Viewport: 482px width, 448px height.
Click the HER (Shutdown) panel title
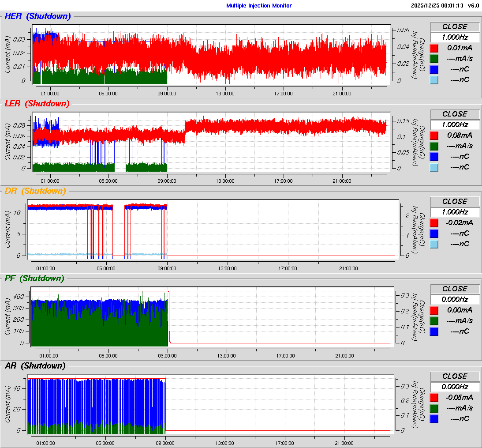(x=37, y=16)
